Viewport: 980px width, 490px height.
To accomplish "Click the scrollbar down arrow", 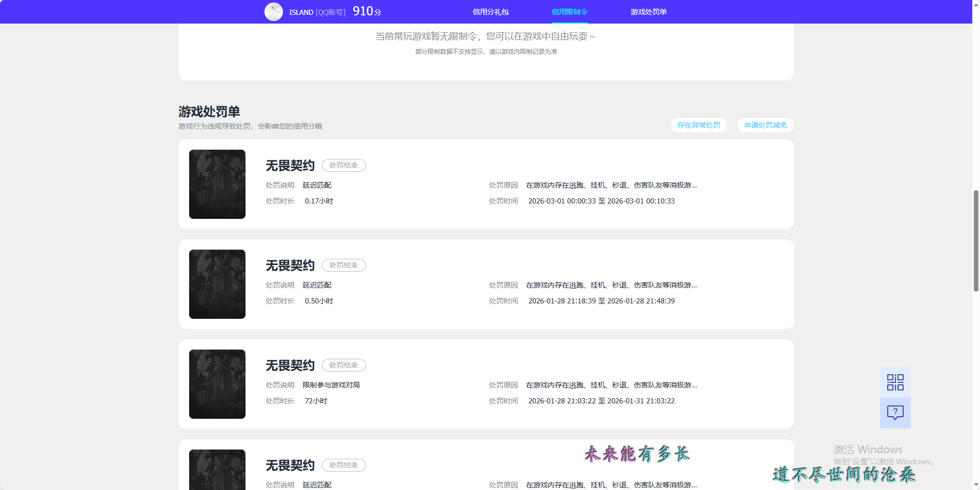I will click(x=976, y=485).
